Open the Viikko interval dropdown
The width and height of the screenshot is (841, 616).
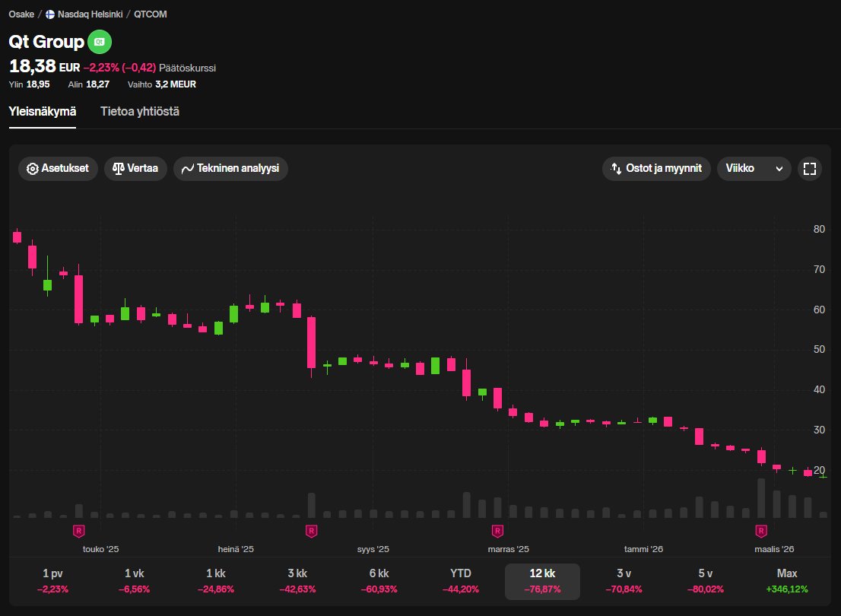coord(754,169)
